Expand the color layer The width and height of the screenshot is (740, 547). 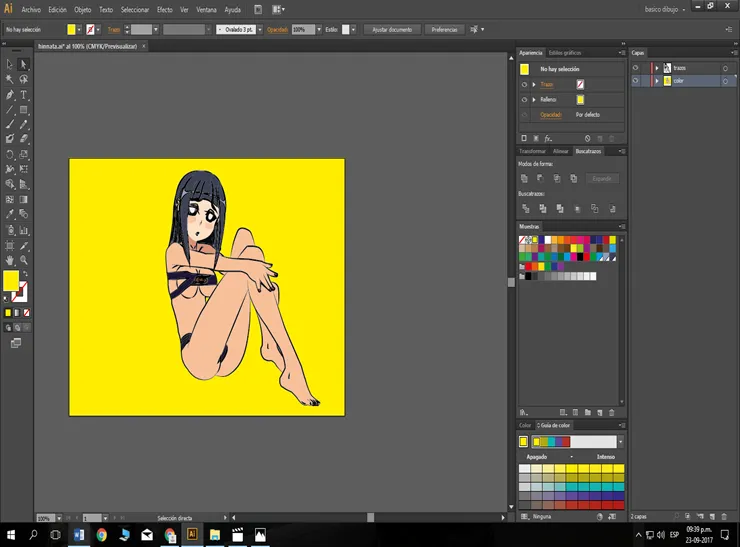pos(656,81)
